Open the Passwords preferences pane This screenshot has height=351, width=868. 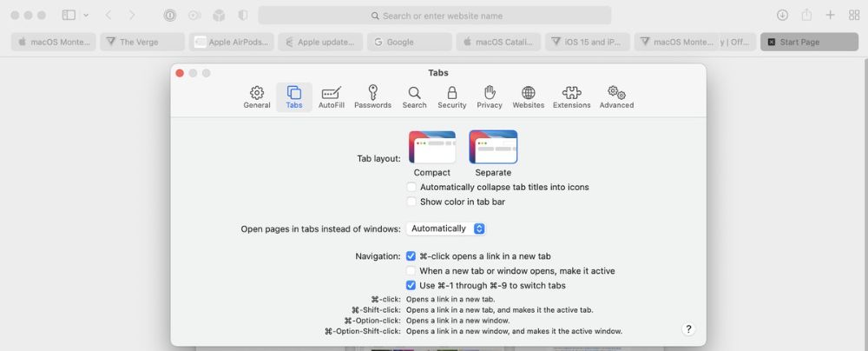(x=372, y=96)
